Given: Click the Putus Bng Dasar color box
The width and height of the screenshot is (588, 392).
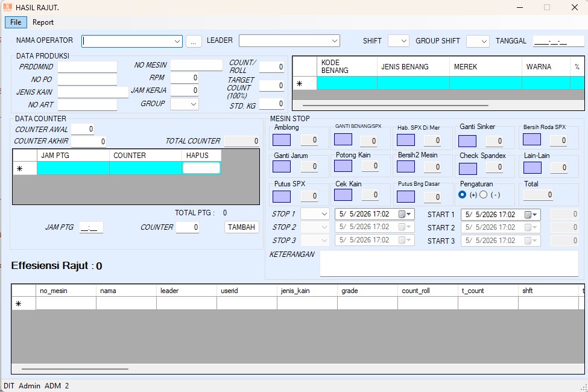Looking at the screenshot, I should pos(406,197).
